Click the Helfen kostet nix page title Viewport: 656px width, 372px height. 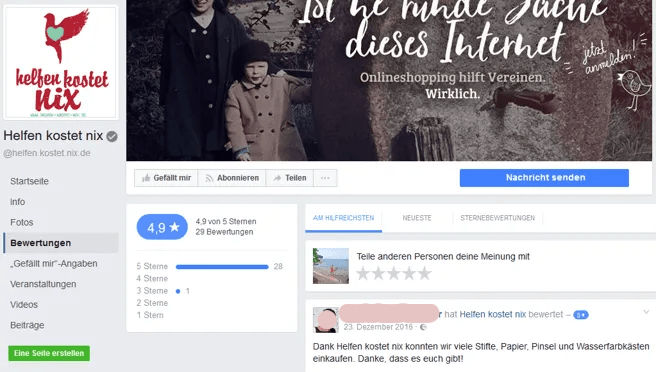[x=53, y=136]
